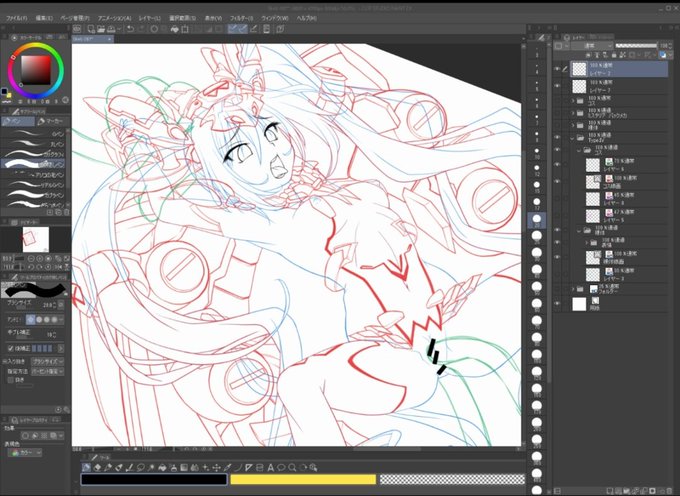Open the 編集 menu

pos(44,18)
